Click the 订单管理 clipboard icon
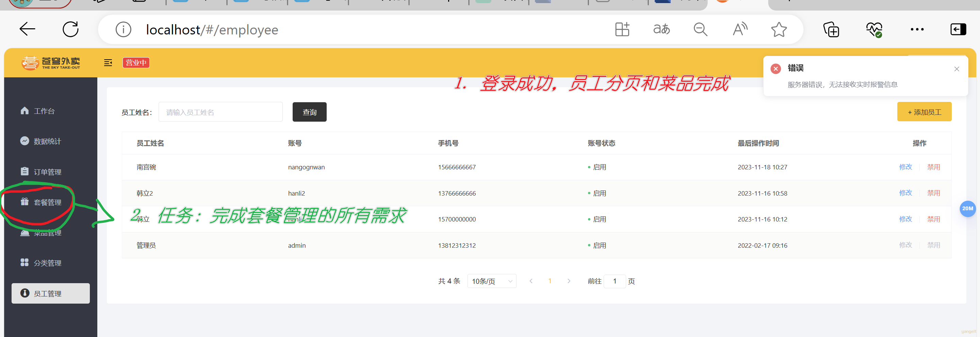The width and height of the screenshot is (980, 337). [x=24, y=171]
